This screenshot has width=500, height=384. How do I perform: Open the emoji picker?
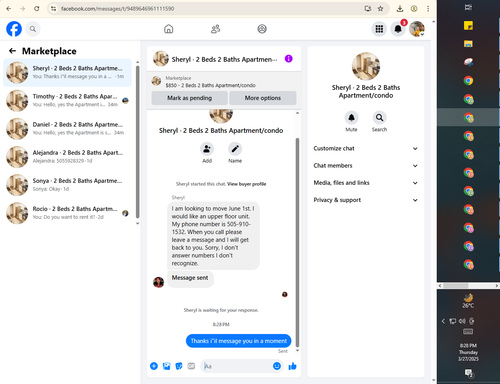[x=277, y=366]
